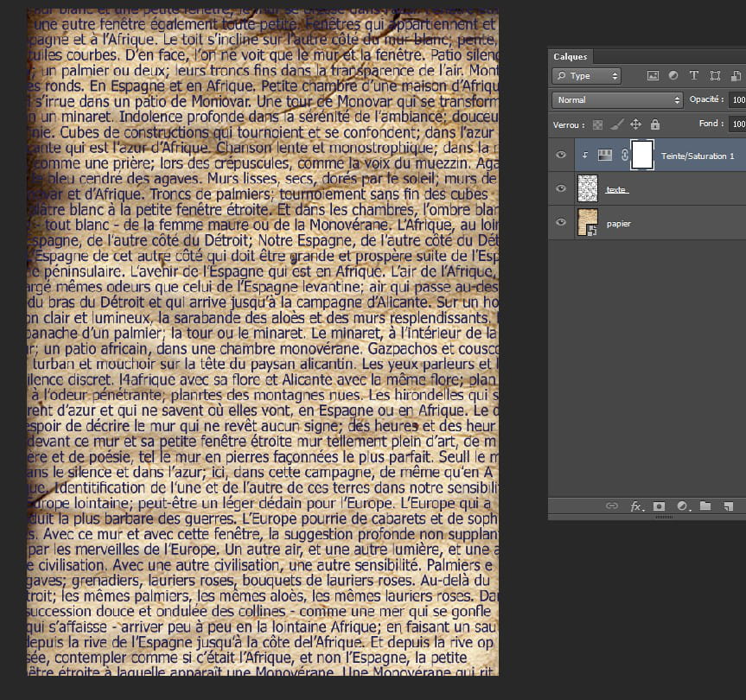Image resolution: width=746 pixels, height=700 pixels.
Task: Filter layers by pixel image layers
Action: coord(653,75)
